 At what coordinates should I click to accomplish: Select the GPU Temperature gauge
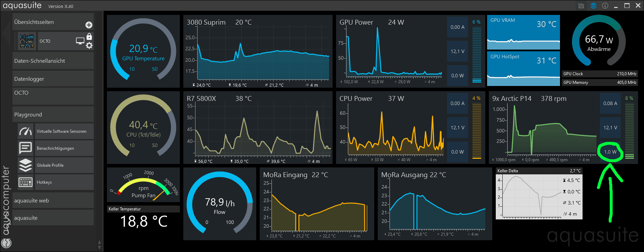(143, 51)
